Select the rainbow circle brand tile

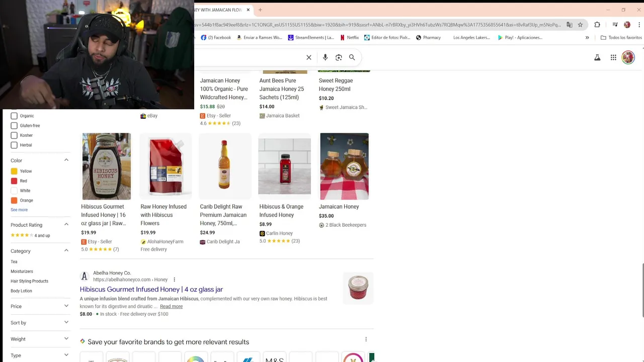(x=196, y=357)
